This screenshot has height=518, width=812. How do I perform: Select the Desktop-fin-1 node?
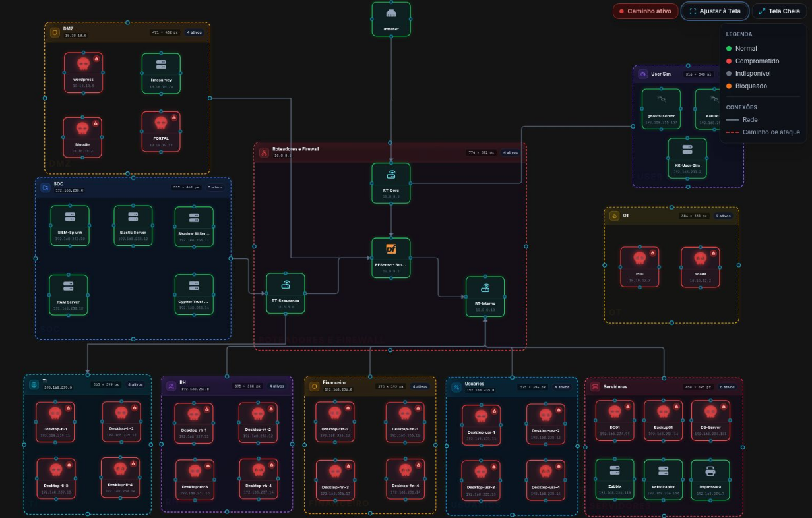tap(405, 421)
